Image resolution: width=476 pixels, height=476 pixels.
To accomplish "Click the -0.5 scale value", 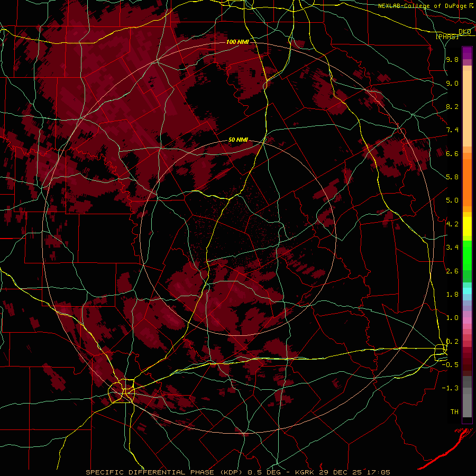I will pos(450,365).
